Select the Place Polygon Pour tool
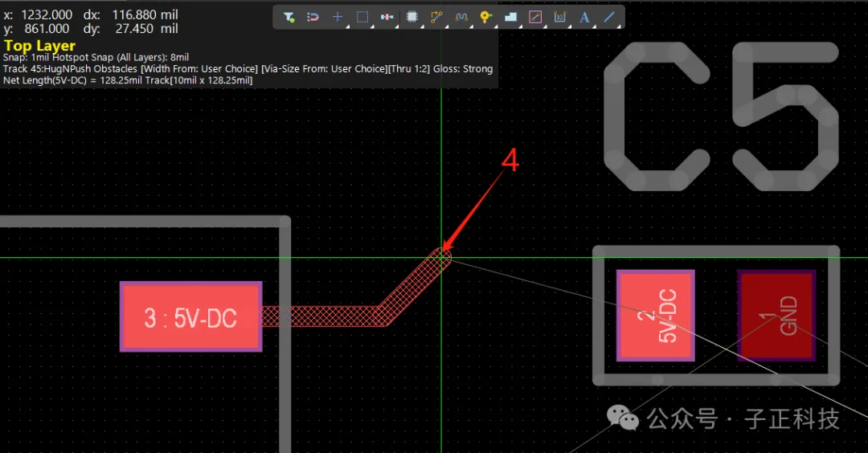Screen dimensions: 868x453 510,17
